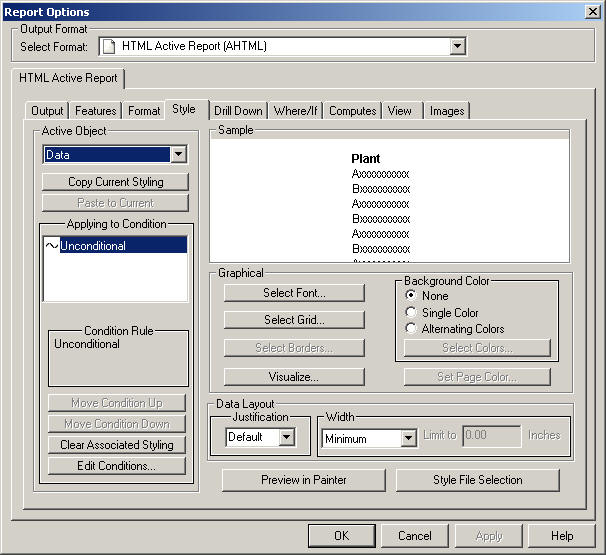
Task: Choose Single Color background option
Action: 411,312
